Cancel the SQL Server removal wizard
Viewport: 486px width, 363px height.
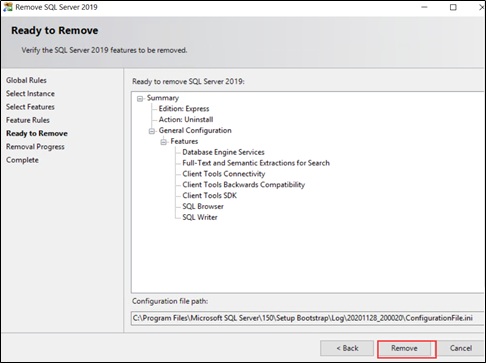pos(461,348)
